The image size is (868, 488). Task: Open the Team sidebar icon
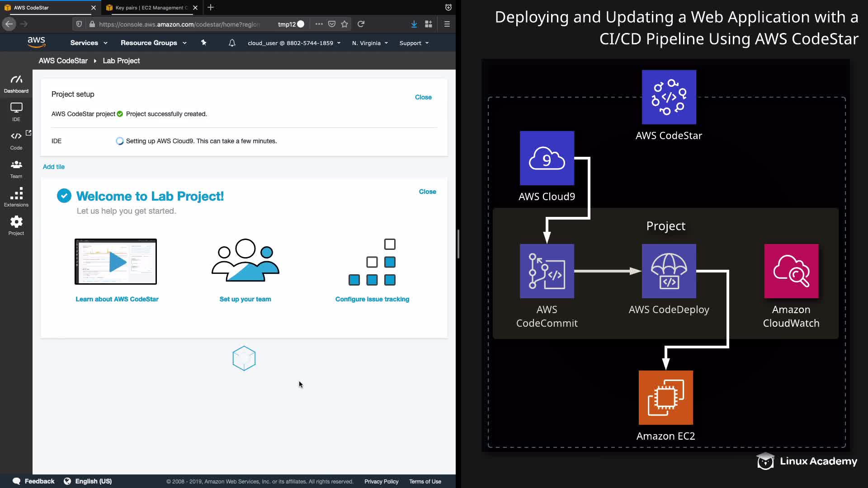click(x=16, y=169)
